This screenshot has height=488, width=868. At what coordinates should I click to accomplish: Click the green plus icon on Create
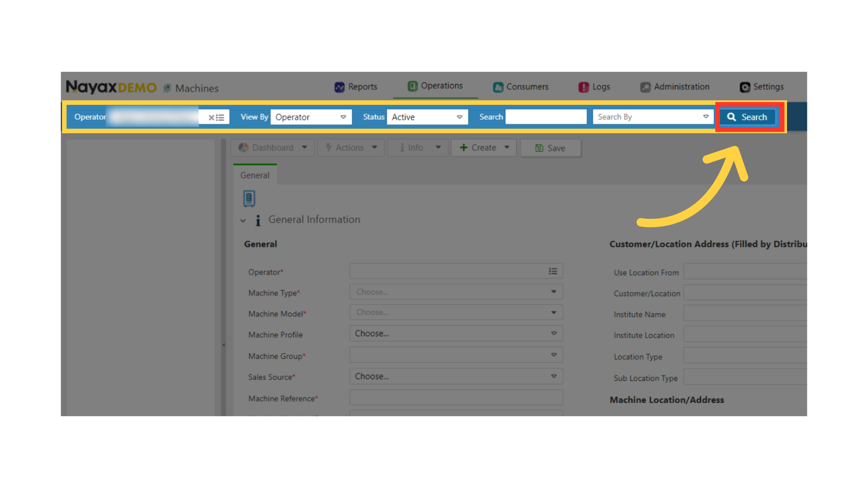tap(463, 147)
